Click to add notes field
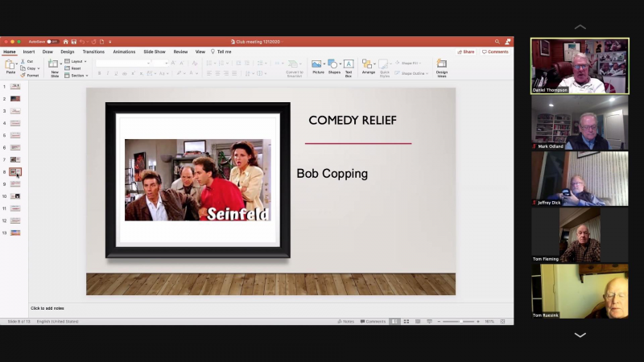Screen dimensions: 644x362 point(271,308)
